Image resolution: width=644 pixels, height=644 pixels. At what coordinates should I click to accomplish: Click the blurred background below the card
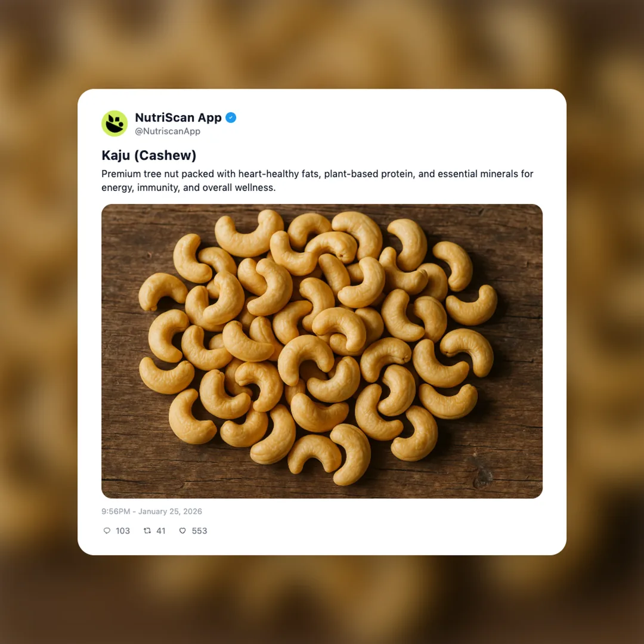[322, 600]
